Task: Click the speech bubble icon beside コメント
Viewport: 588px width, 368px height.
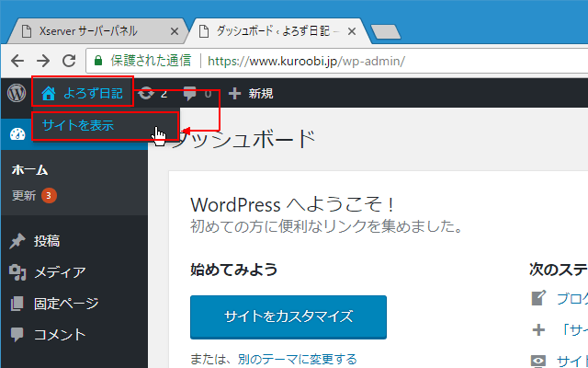Action: [x=17, y=335]
